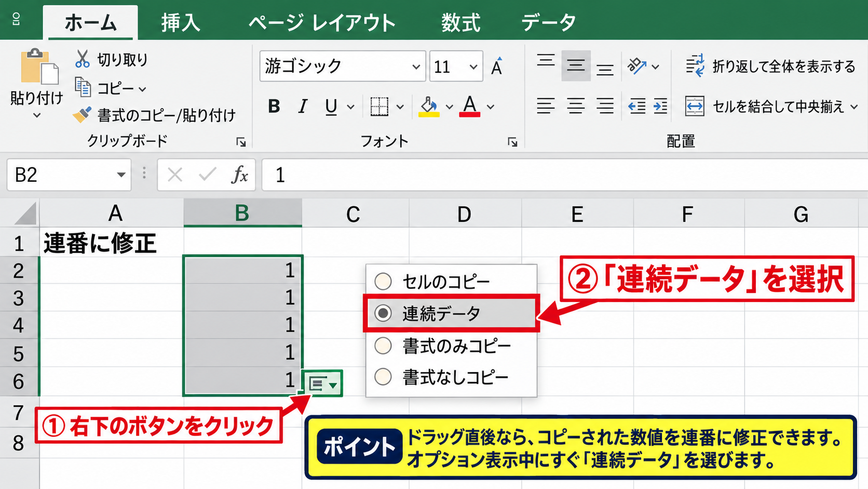Open the Auto Fill Options button

pos(322,384)
